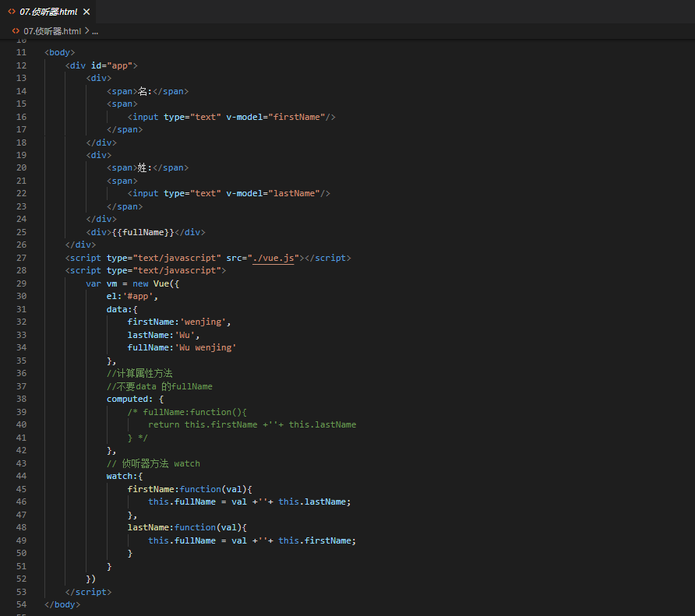The image size is (695, 616).
Task: Click line number 29 in the gutter
Action: click(21, 283)
